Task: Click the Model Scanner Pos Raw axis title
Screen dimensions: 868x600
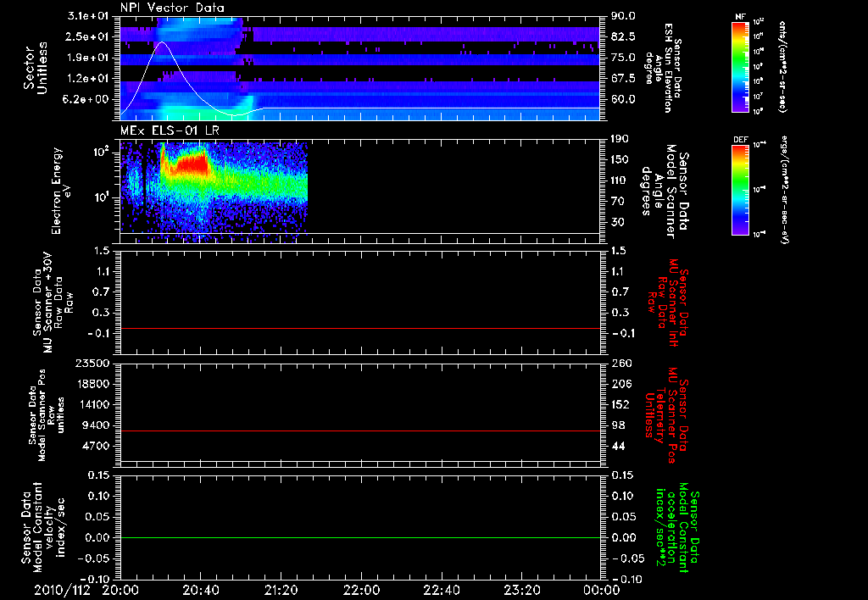Action: click(x=47, y=415)
